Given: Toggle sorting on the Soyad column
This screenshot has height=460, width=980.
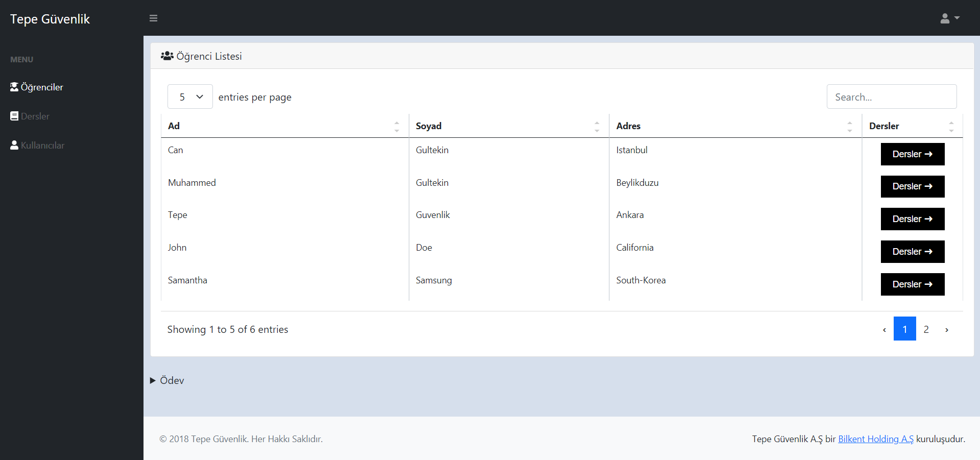Looking at the screenshot, I should pos(596,126).
